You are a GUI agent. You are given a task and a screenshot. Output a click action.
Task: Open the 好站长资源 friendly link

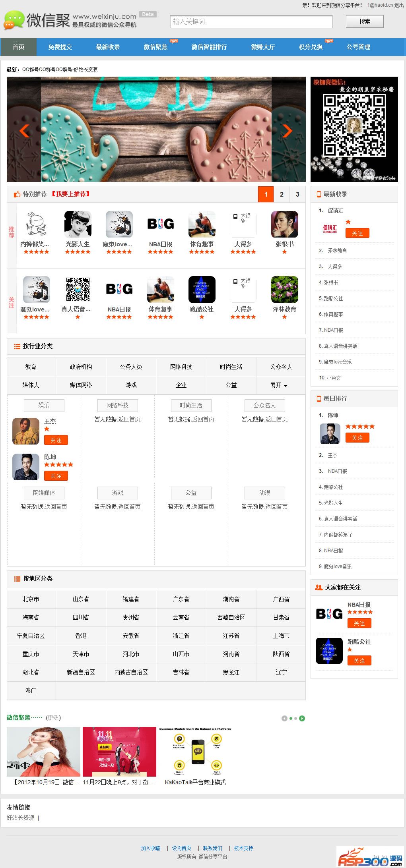21,818
